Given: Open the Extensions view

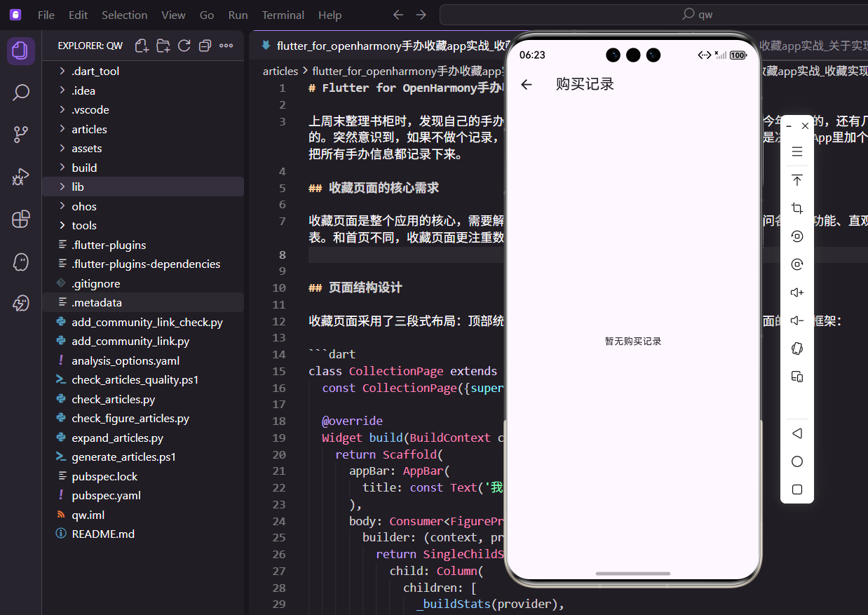Looking at the screenshot, I should click(21, 219).
